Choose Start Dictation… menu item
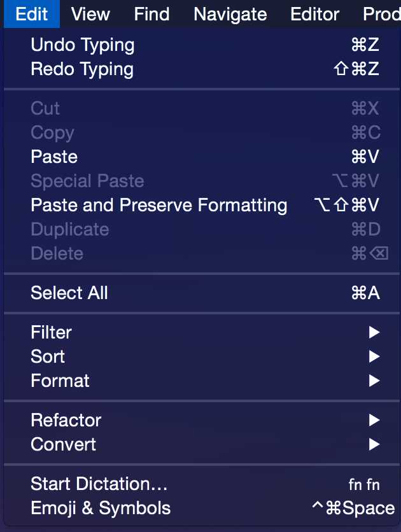The width and height of the screenshot is (401, 532). click(x=202, y=484)
